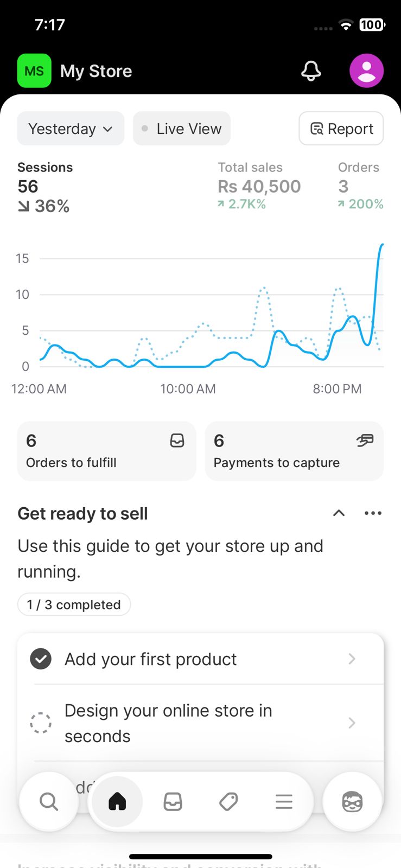Open Payments to capture card

[294, 451]
